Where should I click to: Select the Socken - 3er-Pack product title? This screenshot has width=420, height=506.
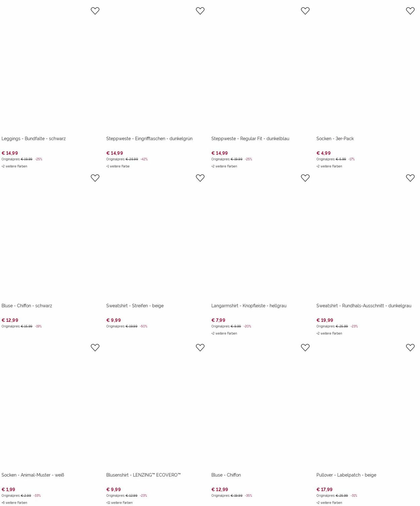point(335,138)
